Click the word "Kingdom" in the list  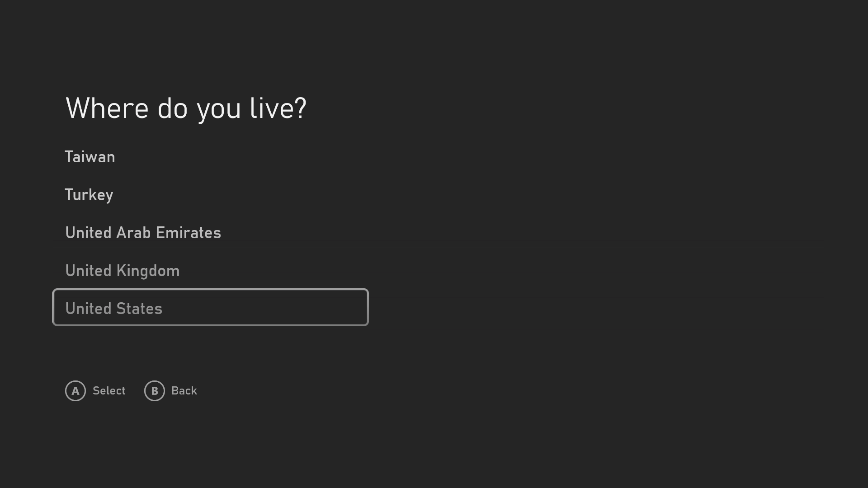[x=148, y=271]
